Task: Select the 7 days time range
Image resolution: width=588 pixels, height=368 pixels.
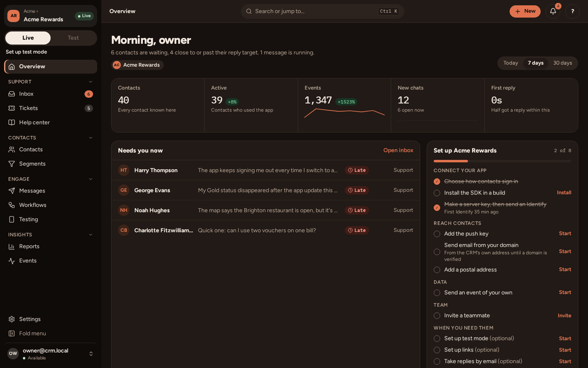Action: coord(536,63)
